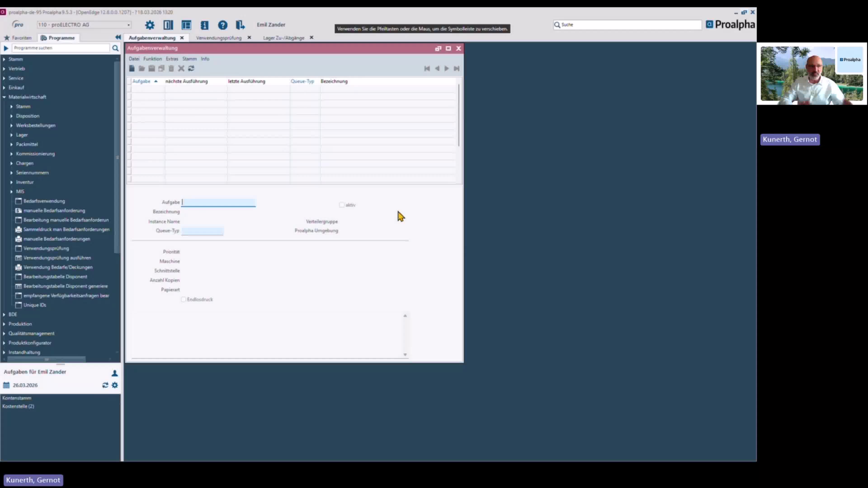
Task: Click the program tree's horizontal scrollbar
Action: tap(47, 359)
